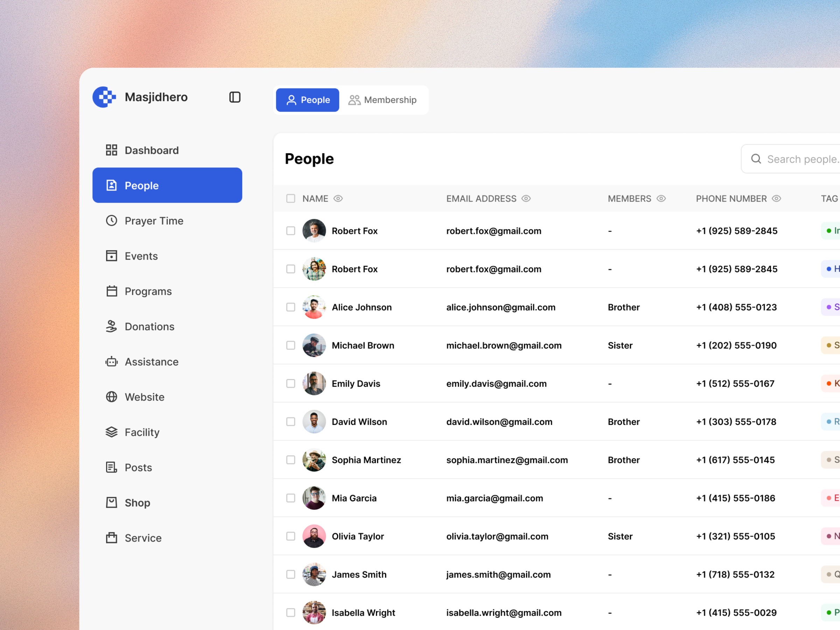
Task: Select the checkbox for Olivia Taylor
Action: pyautogui.click(x=290, y=536)
